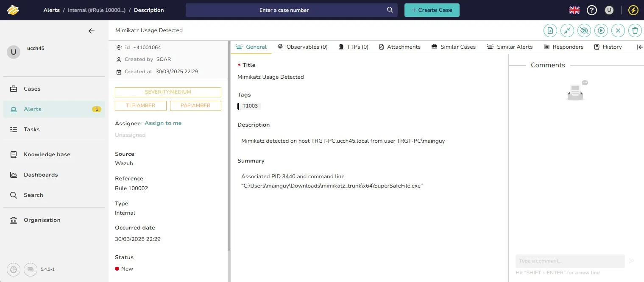
Task: Click the Assign to me link
Action: (x=163, y=123)
